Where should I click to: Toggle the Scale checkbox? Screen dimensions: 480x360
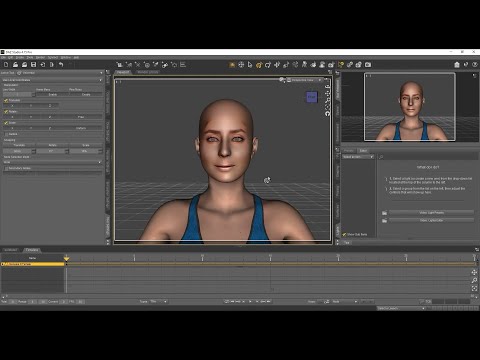point(6,123)
